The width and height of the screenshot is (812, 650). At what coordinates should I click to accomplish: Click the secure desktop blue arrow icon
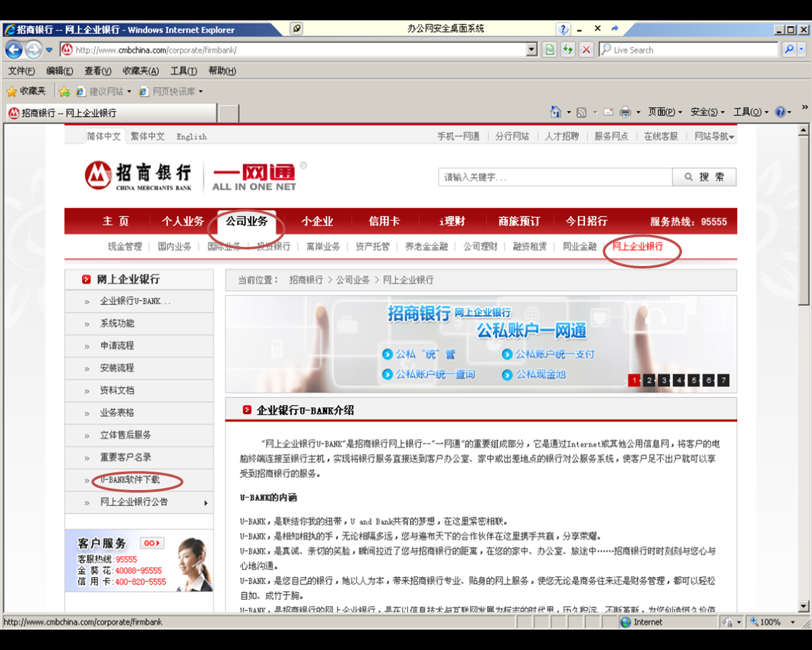(615, 29)
